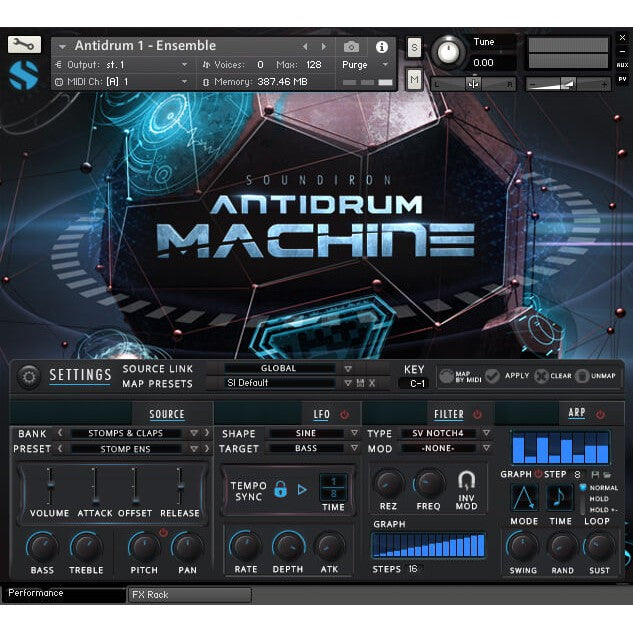Image resolution: width=633 pixels, height=633 pixels.
Task: Select the LFO section tab
Action: [x=321, y=415]
